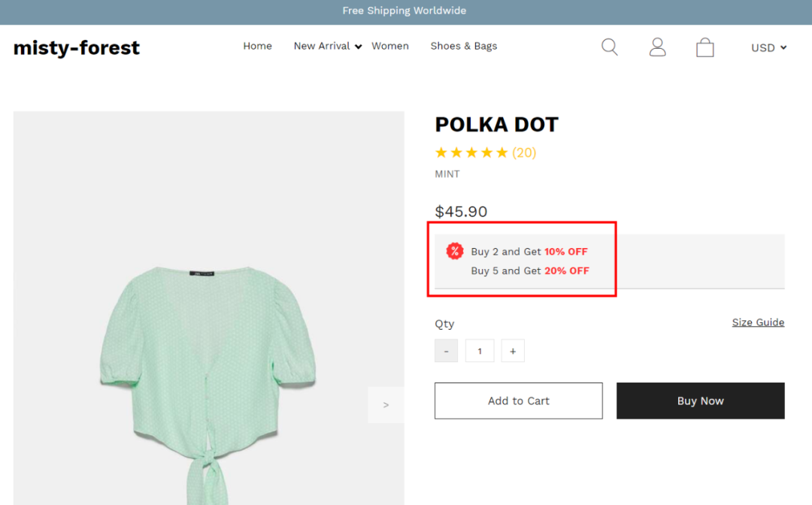Click the user account icon
The image size is (812, 505).
[x=658, y=47]
